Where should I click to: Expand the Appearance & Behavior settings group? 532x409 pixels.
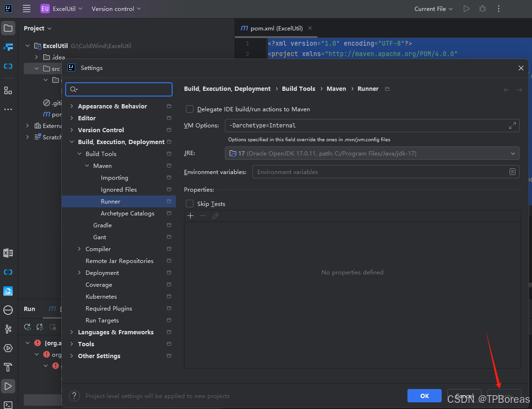(72, 106)
